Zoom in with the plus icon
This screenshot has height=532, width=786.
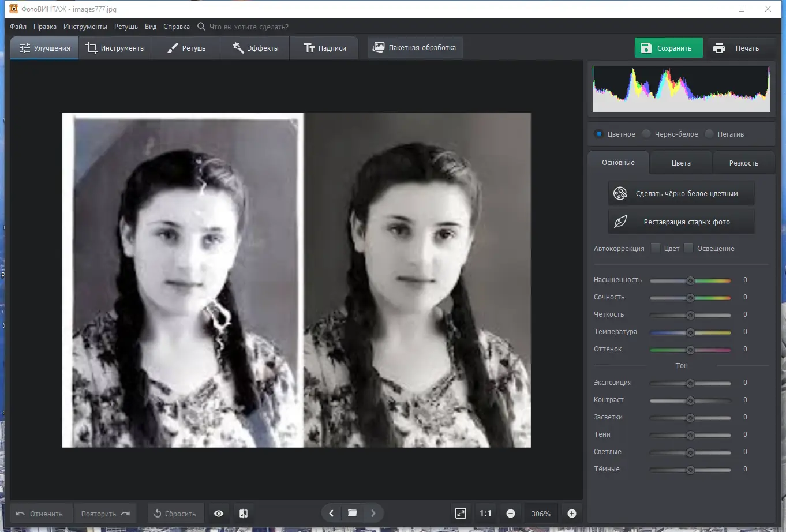tap(572, 514)
